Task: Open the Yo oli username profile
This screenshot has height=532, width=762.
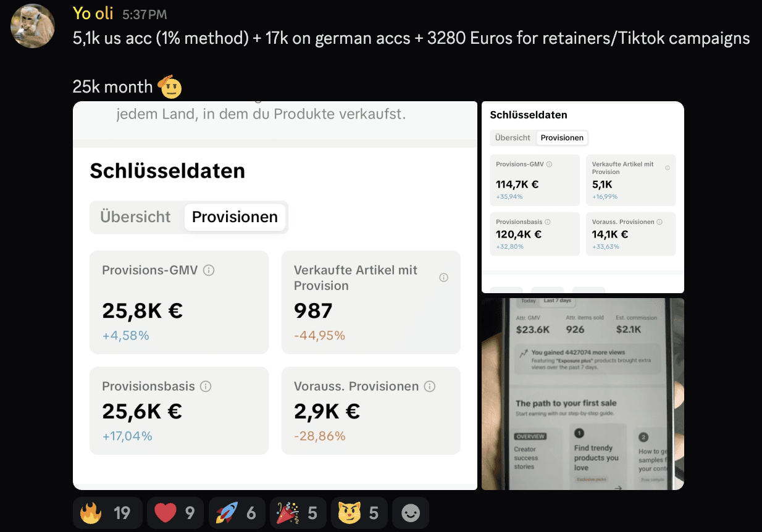Action: tap(93, 13)
